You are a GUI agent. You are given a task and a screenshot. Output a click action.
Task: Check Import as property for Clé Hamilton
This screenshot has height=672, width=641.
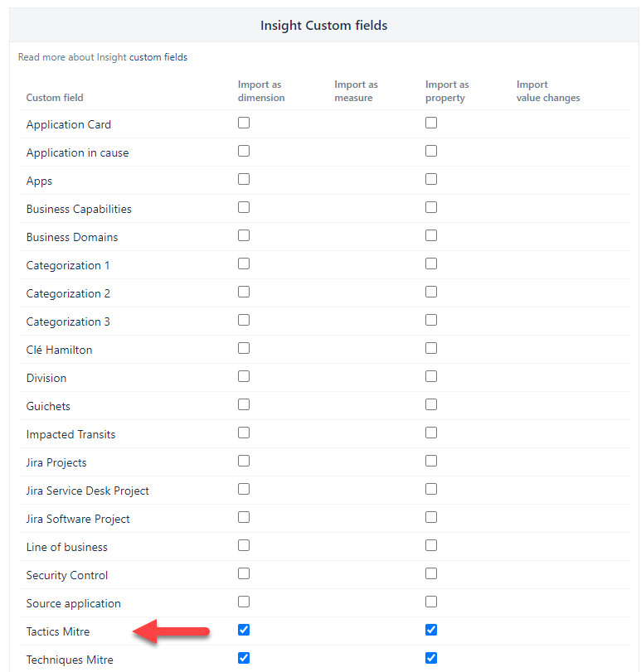point(431,348)
